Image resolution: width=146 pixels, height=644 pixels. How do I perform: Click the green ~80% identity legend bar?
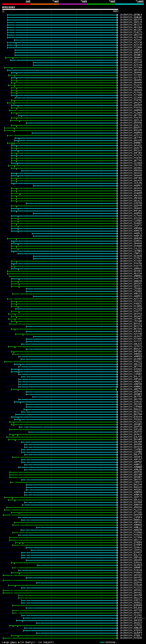(x=101, y=4)
